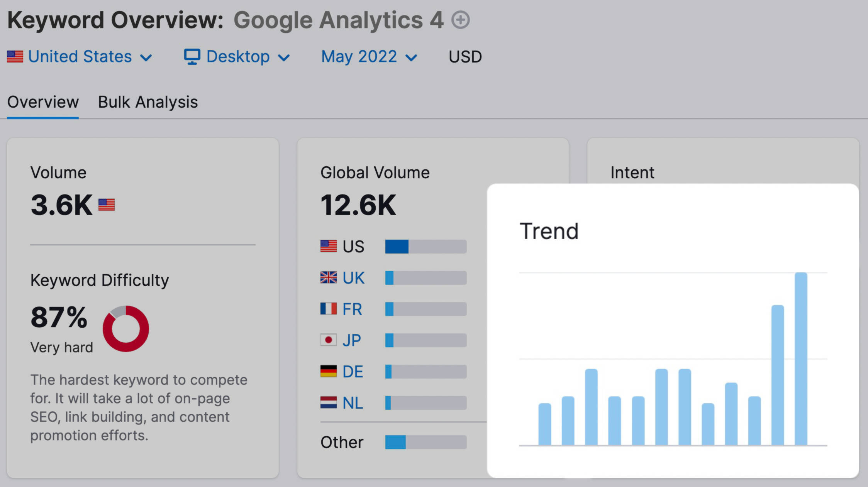
Task: Click the Keyword Overview page title
Action: (112, 19)
